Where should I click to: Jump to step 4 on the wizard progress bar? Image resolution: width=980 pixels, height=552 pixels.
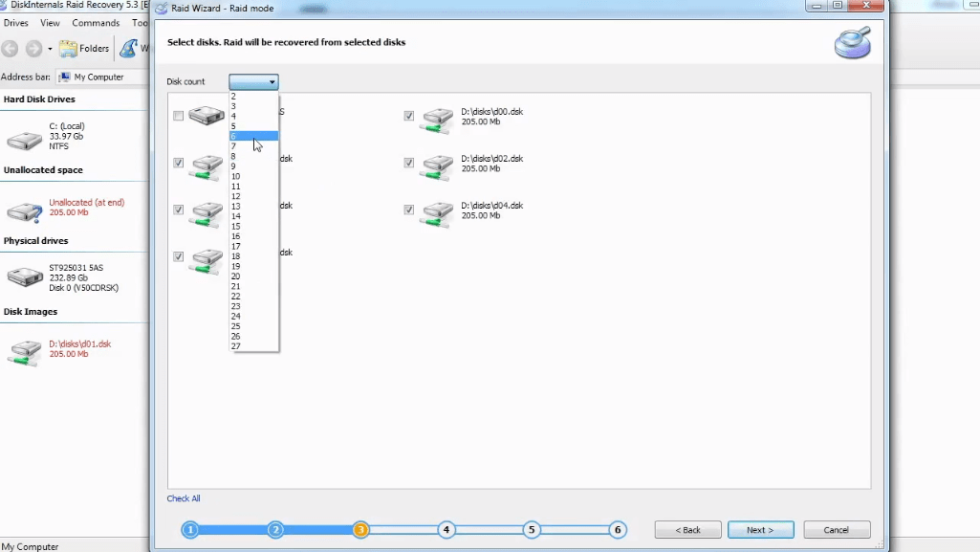tap(446, 530)
